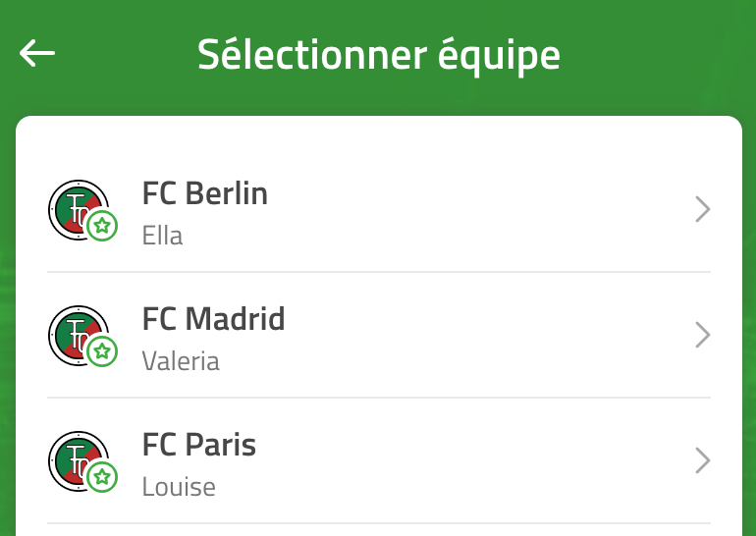This screenshot has width=756, height=536.
Task: Tap the star badge on FC Berlin
Action: coord(102,226)
